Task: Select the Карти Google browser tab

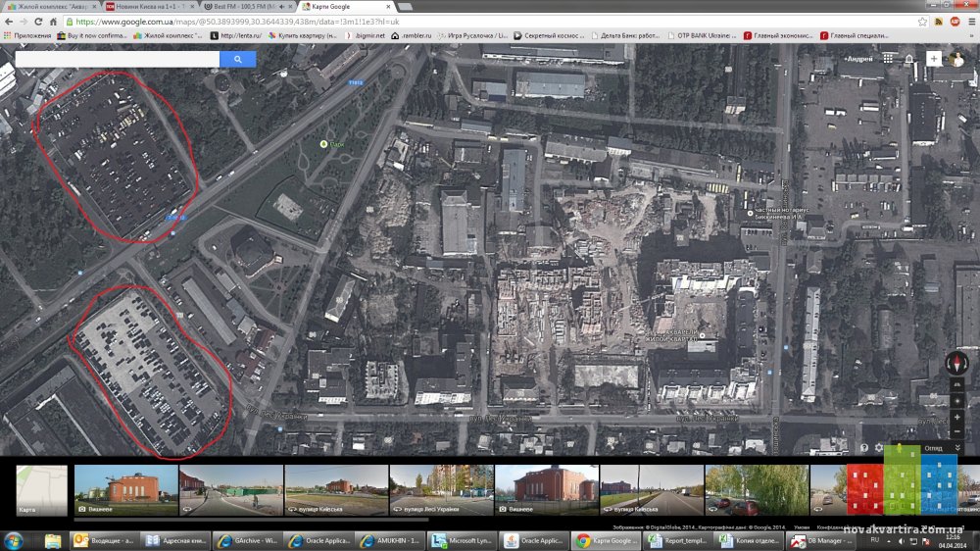Action: [346, 6]
